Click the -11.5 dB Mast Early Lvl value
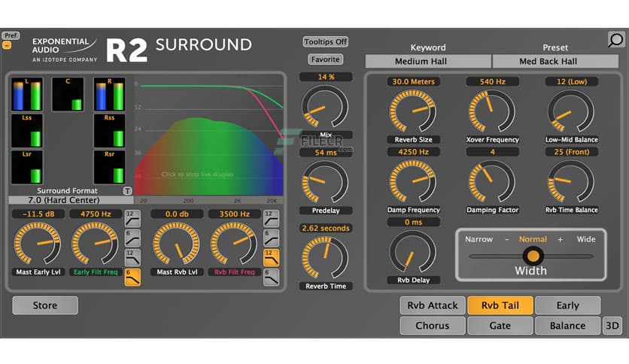The image size is (629, 364). [x=38, y=214]
